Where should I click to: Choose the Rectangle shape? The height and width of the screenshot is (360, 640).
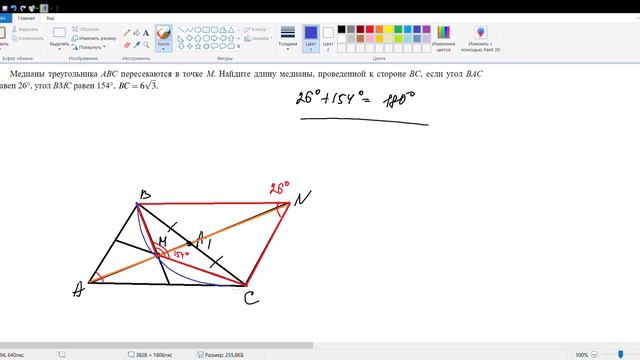(x=206, y=29)
